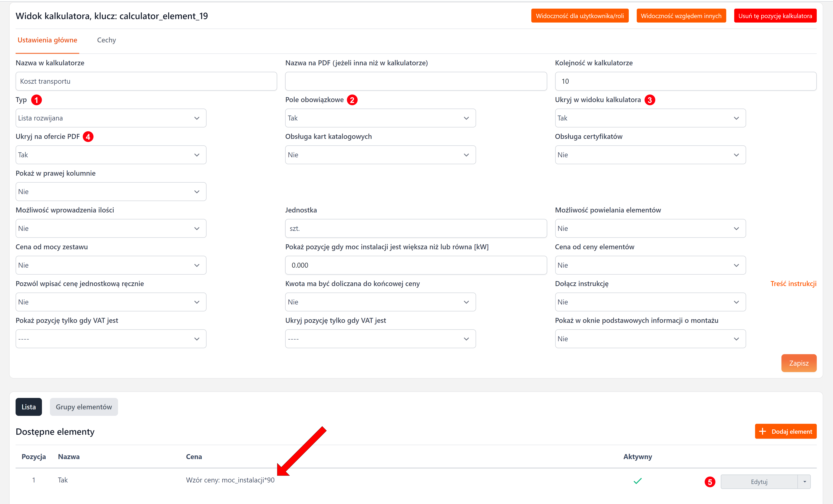Open the Treść instrukcji link
833x504 pixels.
point(793,284)
